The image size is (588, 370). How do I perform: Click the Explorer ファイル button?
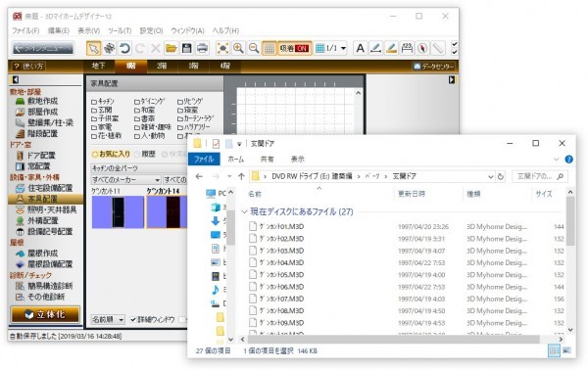[x=204, y=160]
